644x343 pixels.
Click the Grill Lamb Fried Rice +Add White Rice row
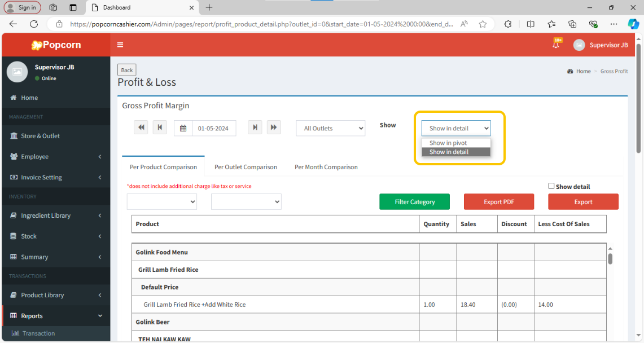[369, 305]
